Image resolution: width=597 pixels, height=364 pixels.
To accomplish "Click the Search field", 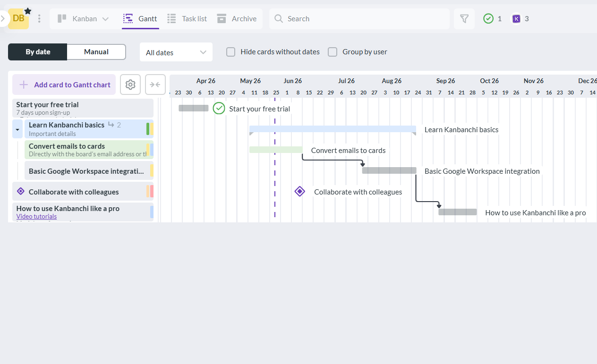I will pos(359,18).
